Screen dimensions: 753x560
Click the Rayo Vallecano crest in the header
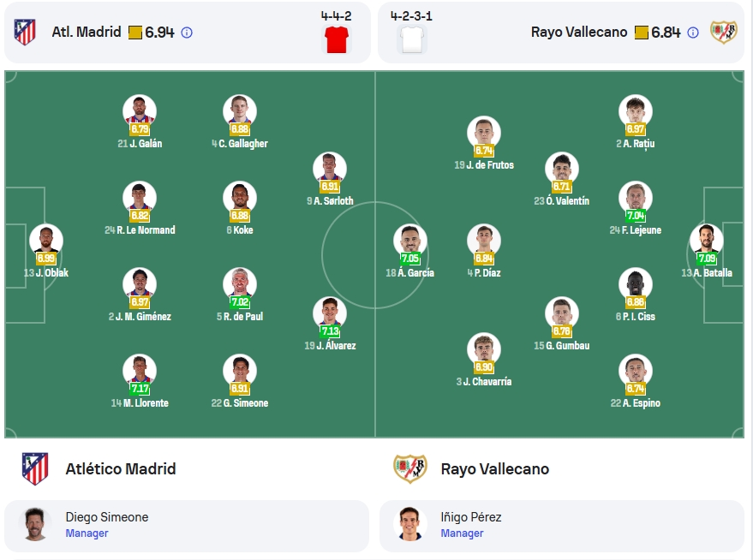[724, 33]
